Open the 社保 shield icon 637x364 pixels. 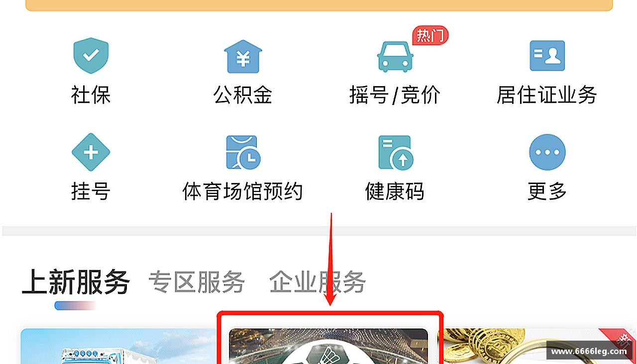(x=91, y=55)
